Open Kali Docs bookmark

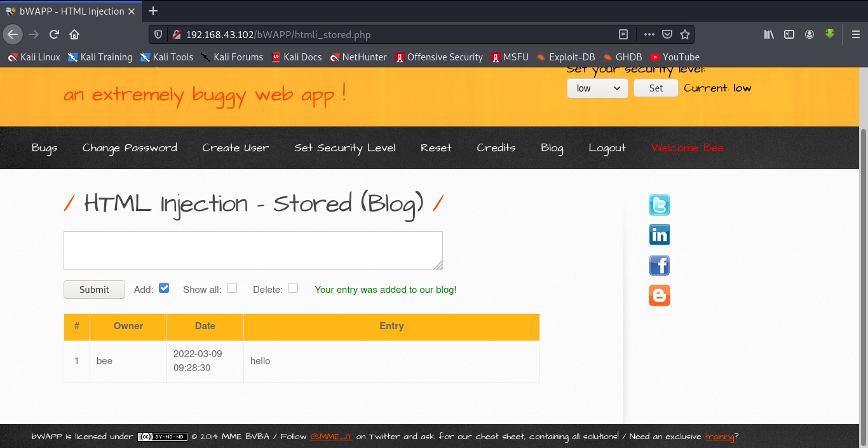[x=297, y=57]
